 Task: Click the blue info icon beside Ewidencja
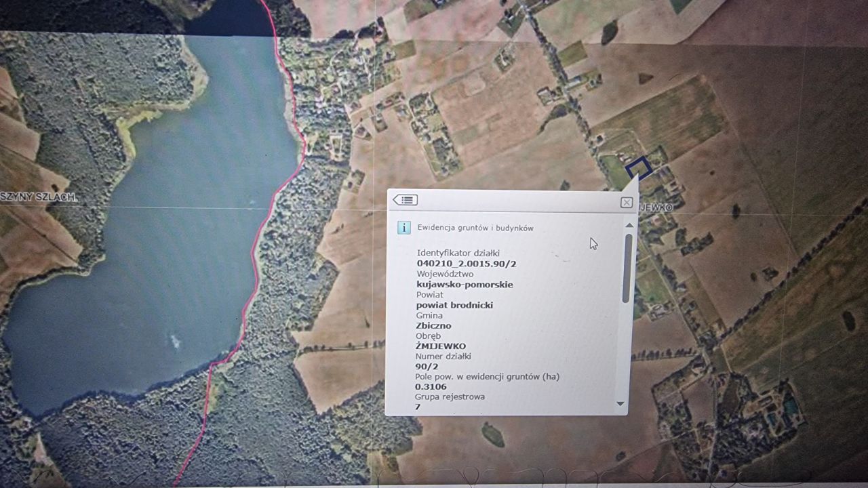[404, 228]
